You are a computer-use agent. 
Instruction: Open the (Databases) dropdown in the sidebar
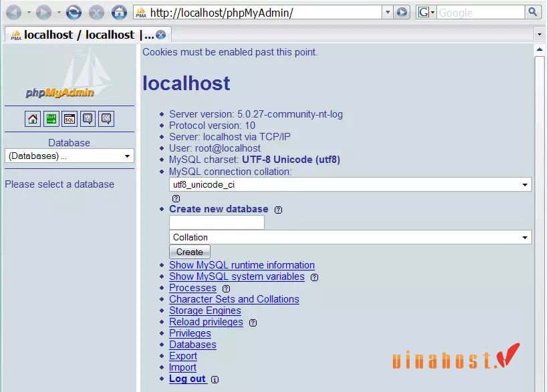click(x=70, y=156)
